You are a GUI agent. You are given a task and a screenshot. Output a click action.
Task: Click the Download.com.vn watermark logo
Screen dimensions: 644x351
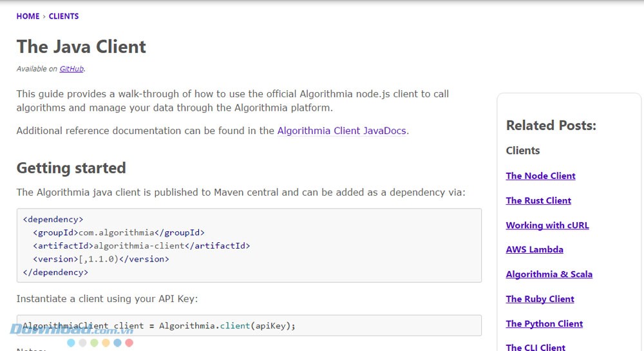pos(71,330)
